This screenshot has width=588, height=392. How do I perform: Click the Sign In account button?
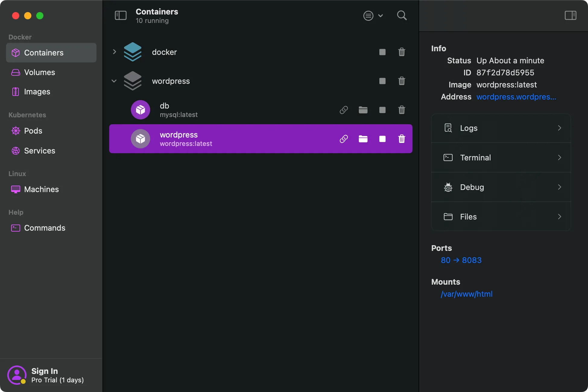point(51,375)
